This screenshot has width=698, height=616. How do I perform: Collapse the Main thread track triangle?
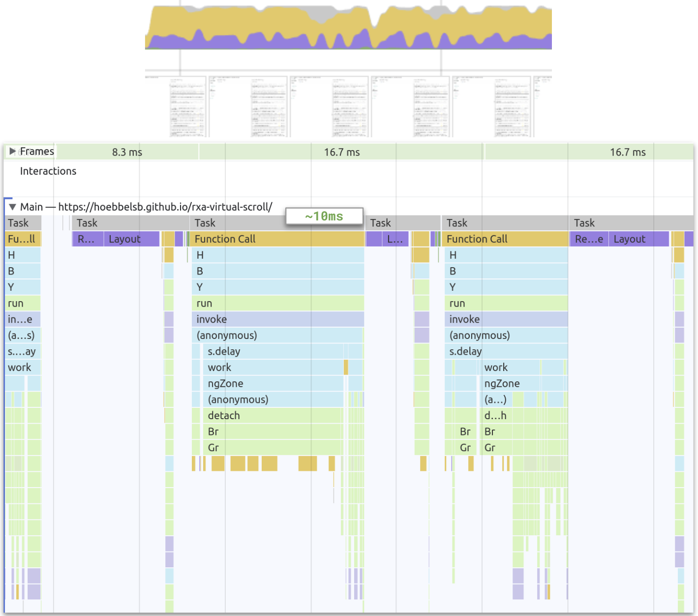coord(13,207)
